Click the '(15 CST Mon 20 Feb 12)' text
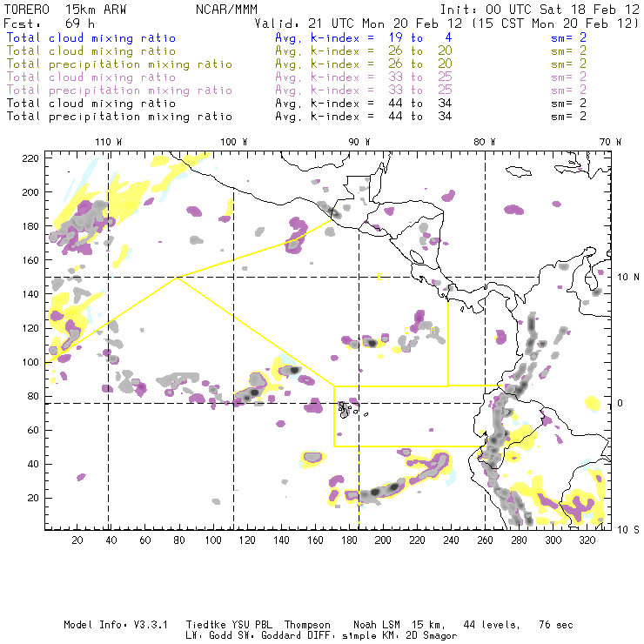 [555, 23]
